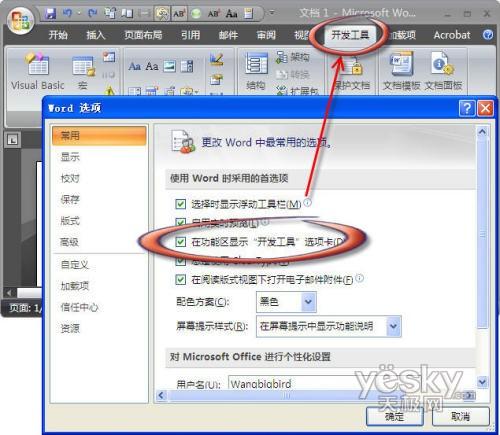Click info icon beside 浮动工具栏 option

pos(308,202)
